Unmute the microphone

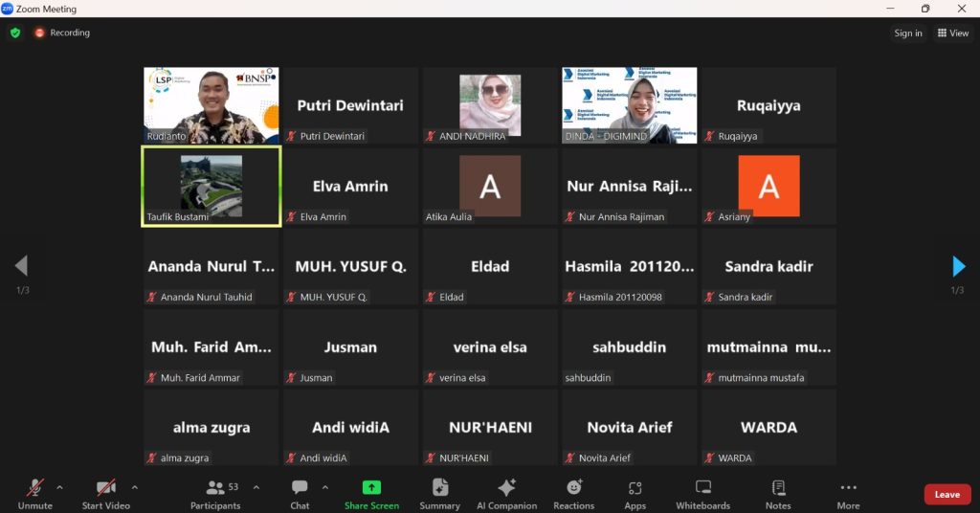[x=35, y=493]
